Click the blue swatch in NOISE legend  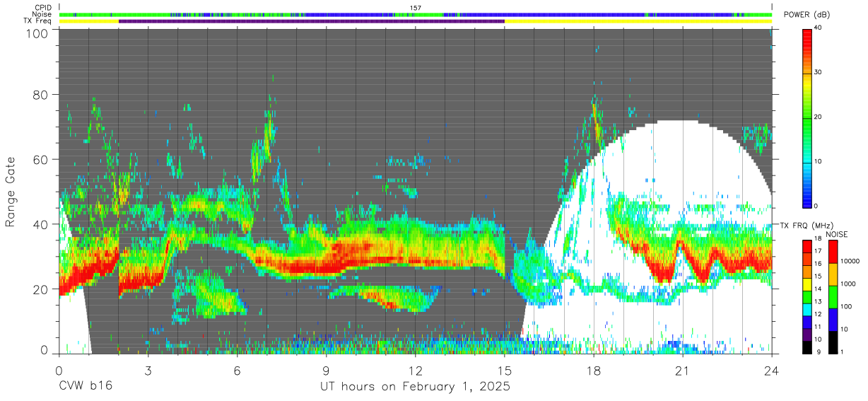833,320
